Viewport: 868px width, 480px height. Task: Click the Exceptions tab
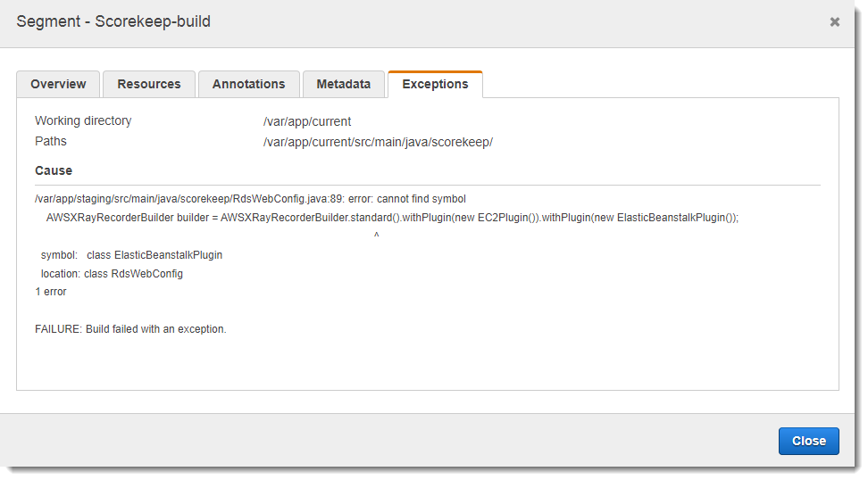click(435, 84)
